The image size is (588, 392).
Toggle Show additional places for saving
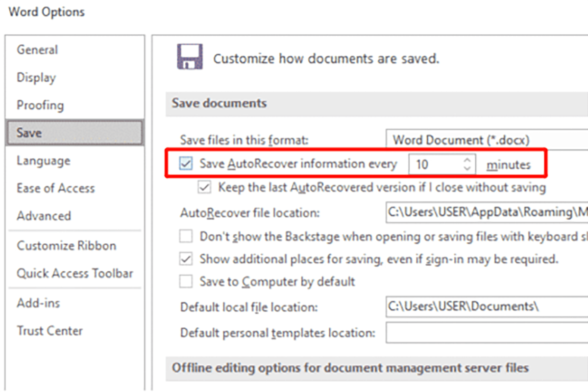click(186, 259)
